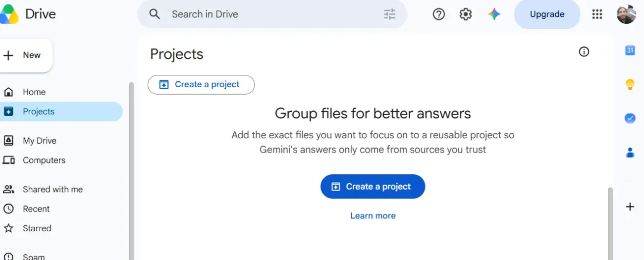Open Google Tasks in side panel
Viewport: 644px width, 260px height.
coord(630,118)
